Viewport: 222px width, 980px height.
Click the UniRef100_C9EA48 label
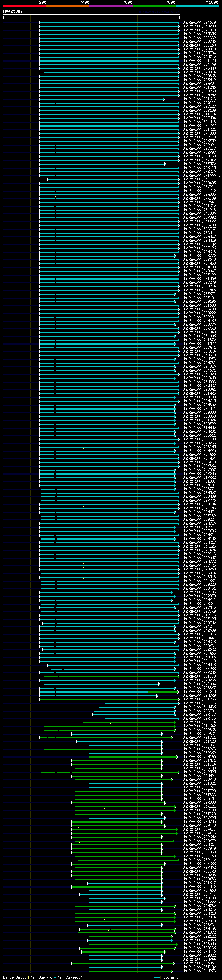click(199, 332)
